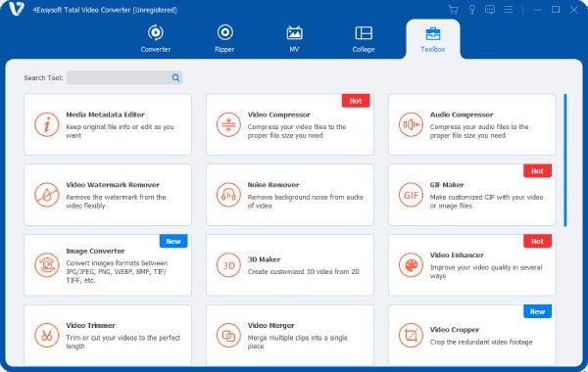This screenshot has width=588, height=372.
Task: Click the Video Cropper crop icon
Action: tap(411, 335)
